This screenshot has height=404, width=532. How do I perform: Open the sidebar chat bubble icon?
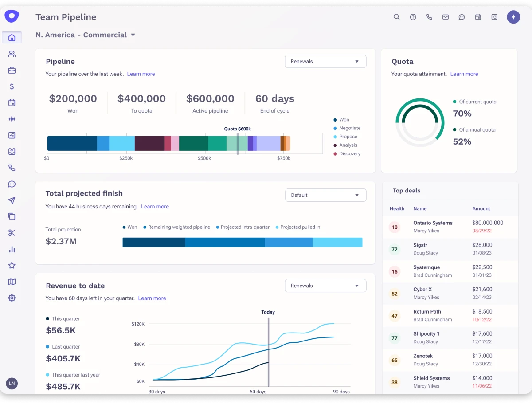pyautogui.click(x=12, y=184)
